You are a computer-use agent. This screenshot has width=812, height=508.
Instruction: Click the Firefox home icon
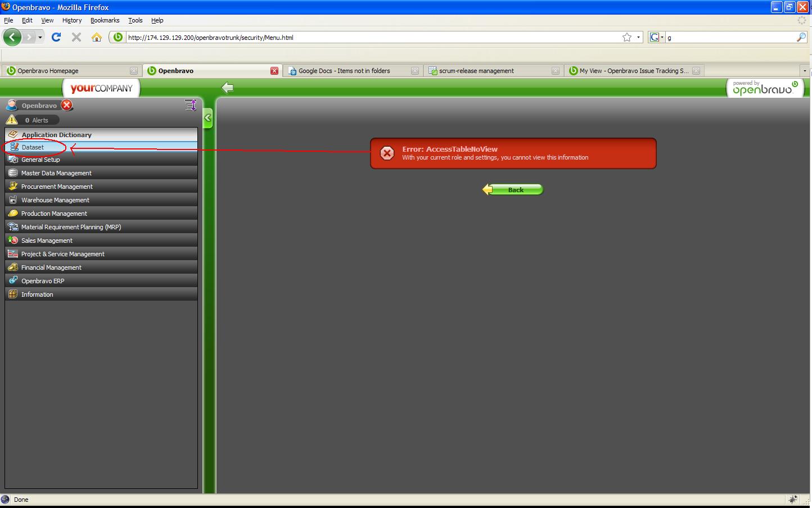click(x=97, y=37)
